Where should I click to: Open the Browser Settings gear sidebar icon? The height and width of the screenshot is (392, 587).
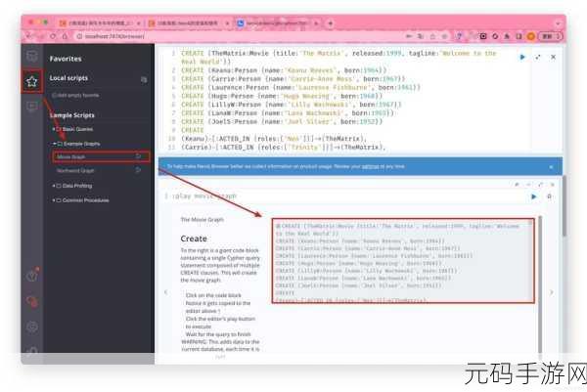click(x=32, y=327)
